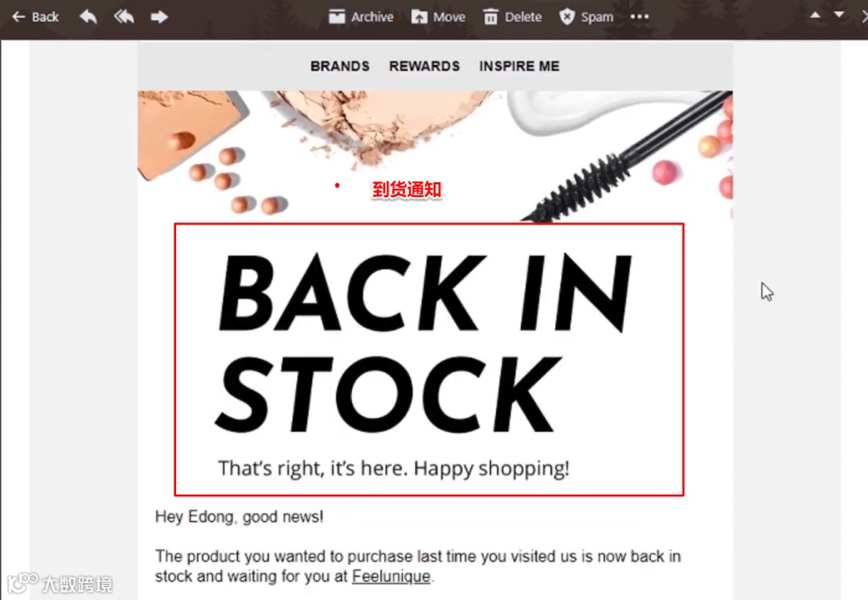Archive this email via the box icon
This screenshot has height=600, width=868.
[x=337, y=17]
